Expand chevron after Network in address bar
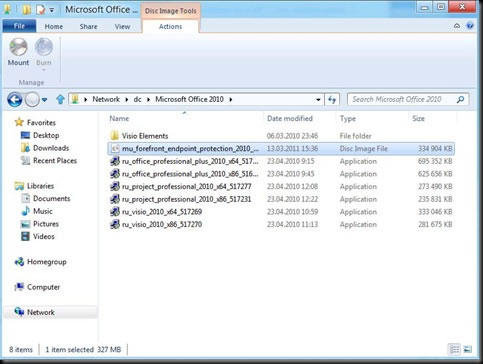483x364 pixels. tap(127, 100)
